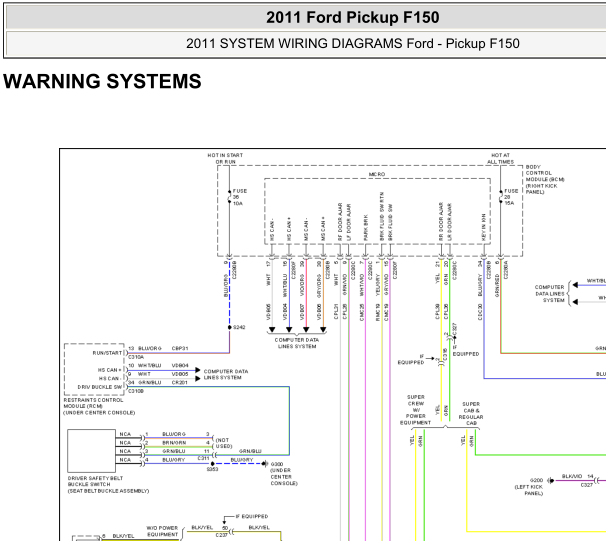606x541 pixels.
Task: Click the "PARK BRK" pin label
Action: click(366, 228)
